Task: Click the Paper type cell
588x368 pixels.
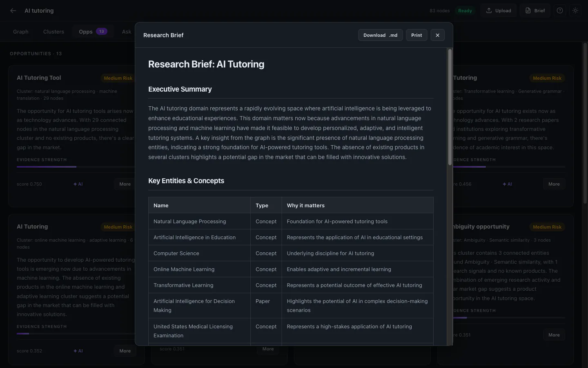Action: (266, 305)
